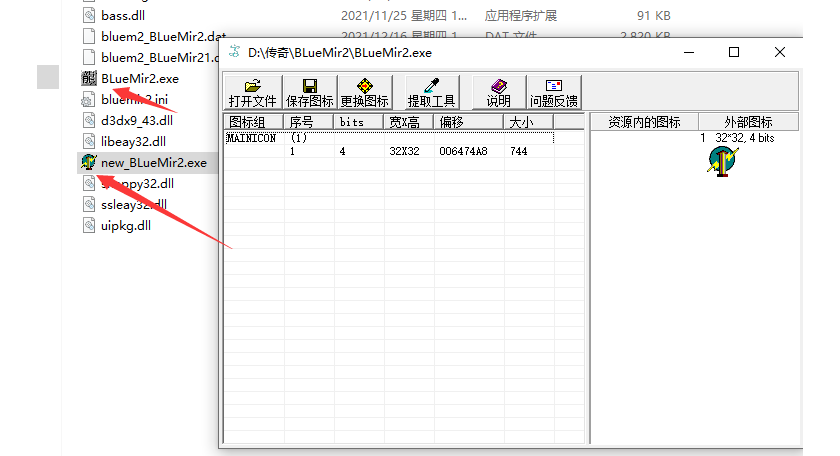Click the offset value 006474A8
840x456 pixels.
point(463,152)
